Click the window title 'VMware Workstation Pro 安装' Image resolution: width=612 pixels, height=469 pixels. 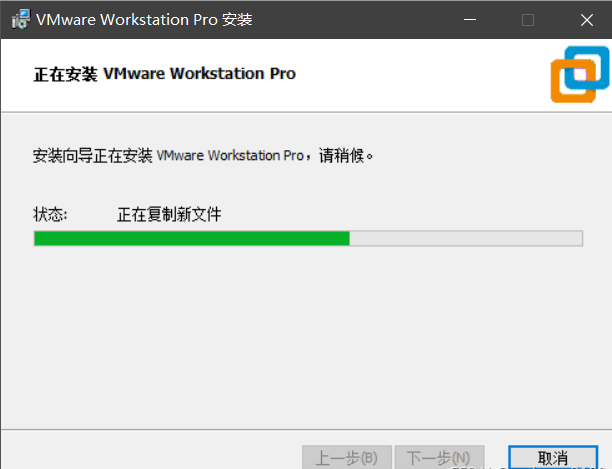144,20
